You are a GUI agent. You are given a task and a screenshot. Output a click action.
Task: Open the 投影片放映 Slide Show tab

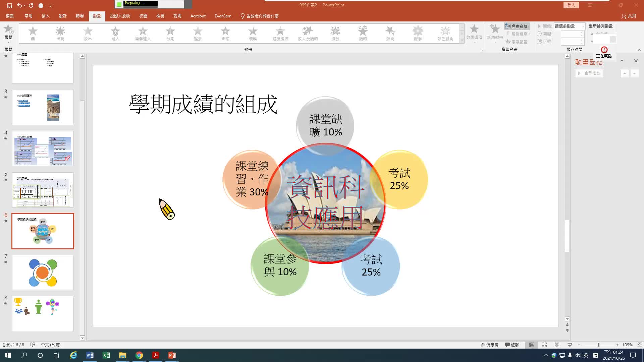120,16
